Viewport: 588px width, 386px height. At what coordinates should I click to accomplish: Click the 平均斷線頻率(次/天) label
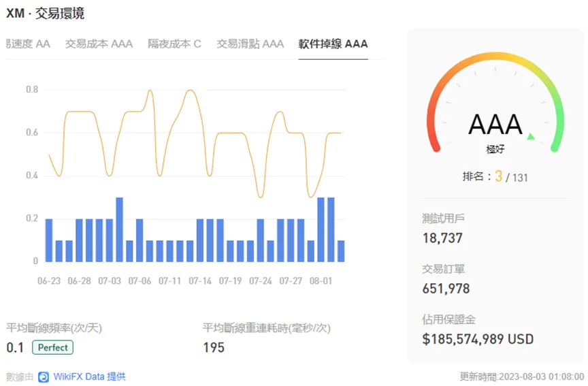(54, 328)
